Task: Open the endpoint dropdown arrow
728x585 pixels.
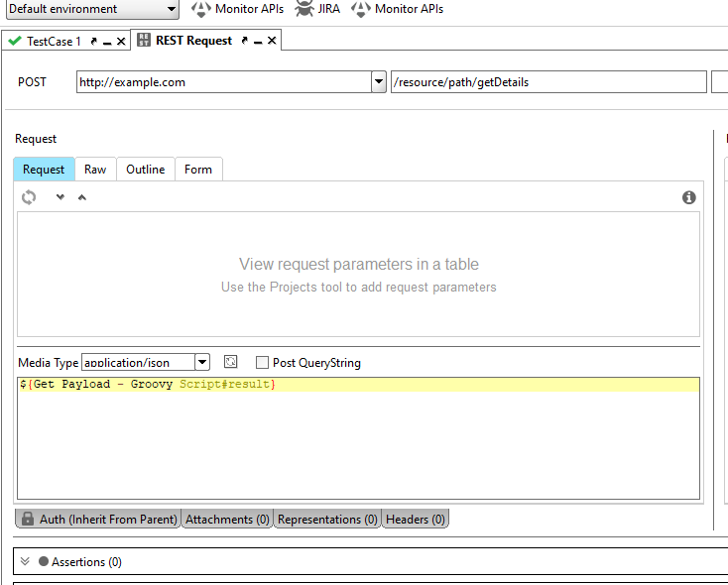Action: click(x=379, y=82)
